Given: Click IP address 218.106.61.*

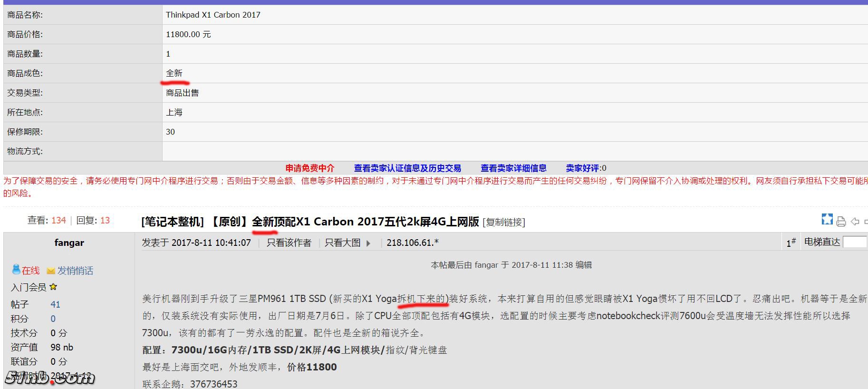Looking at the screenshot, I should tap(413, 243).
